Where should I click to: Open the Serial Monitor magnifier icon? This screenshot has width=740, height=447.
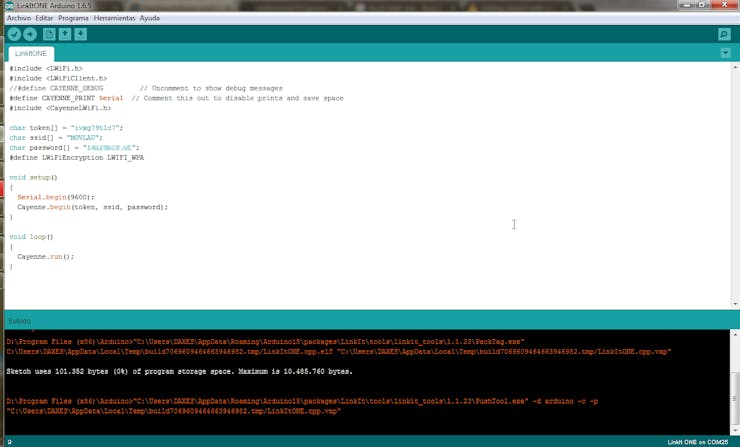coord(724,34)
